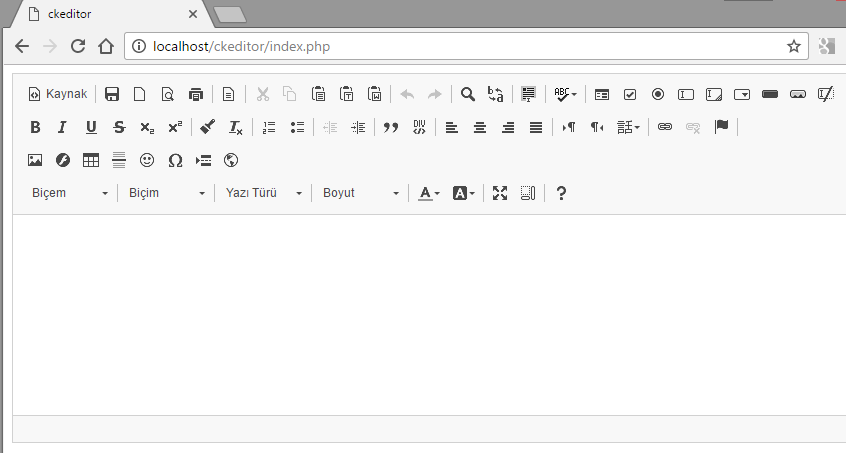Insert a table with the Table icon
The image size is (846, 453).
[91, 160]
